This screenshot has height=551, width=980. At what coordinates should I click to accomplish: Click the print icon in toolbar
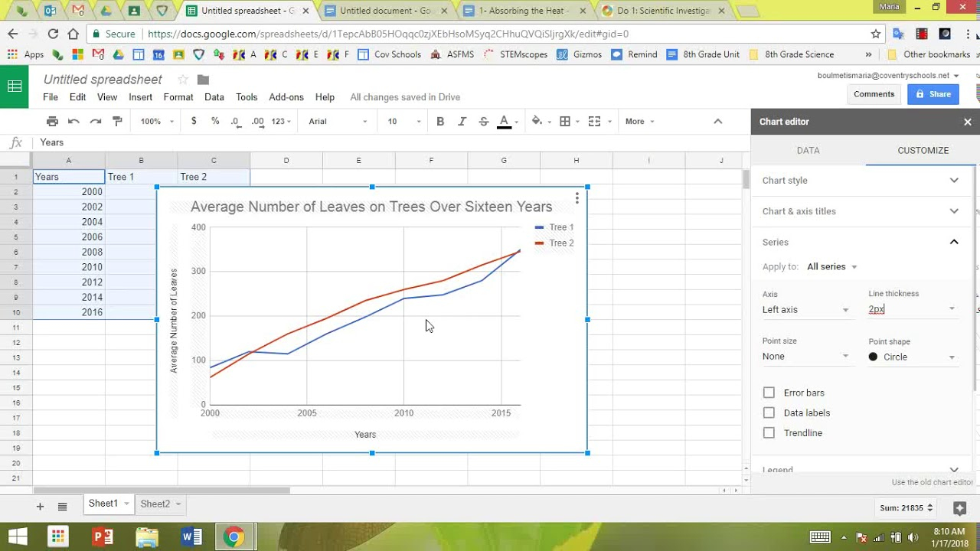point(52,121)
